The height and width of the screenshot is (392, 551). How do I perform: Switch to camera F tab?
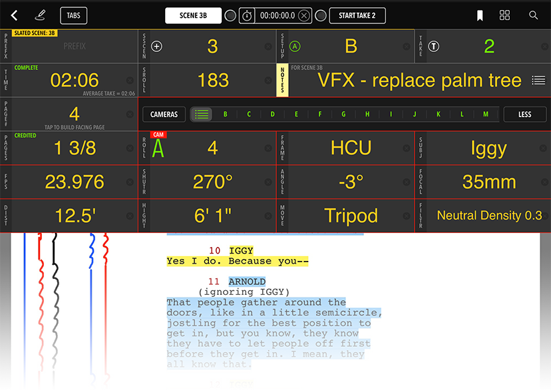[320, 114]
